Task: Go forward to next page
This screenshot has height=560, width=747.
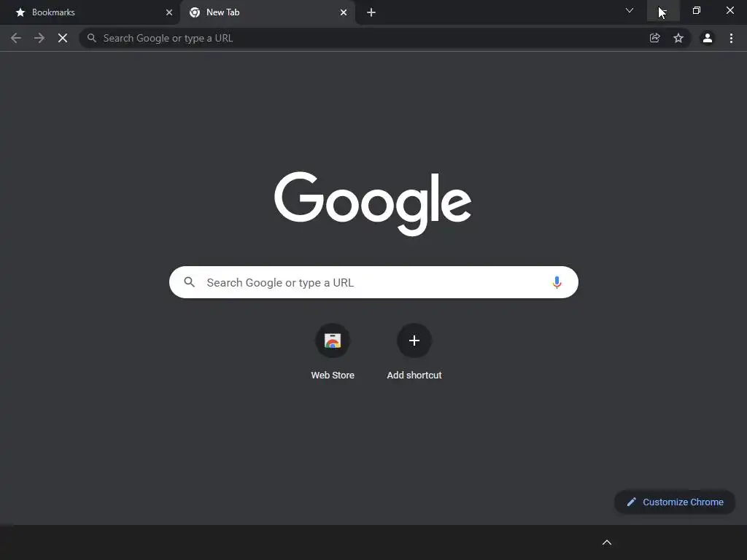Action: pos(39,38)
